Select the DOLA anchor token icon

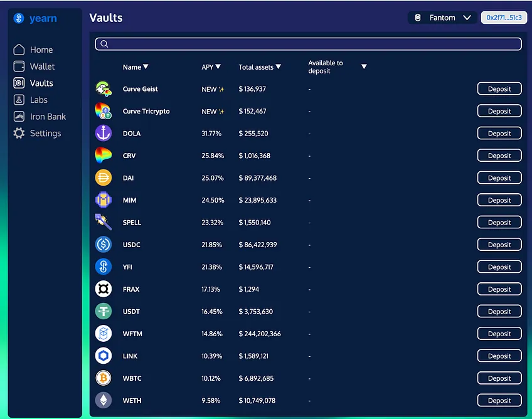pyautogui.click(x=103, y=133)
